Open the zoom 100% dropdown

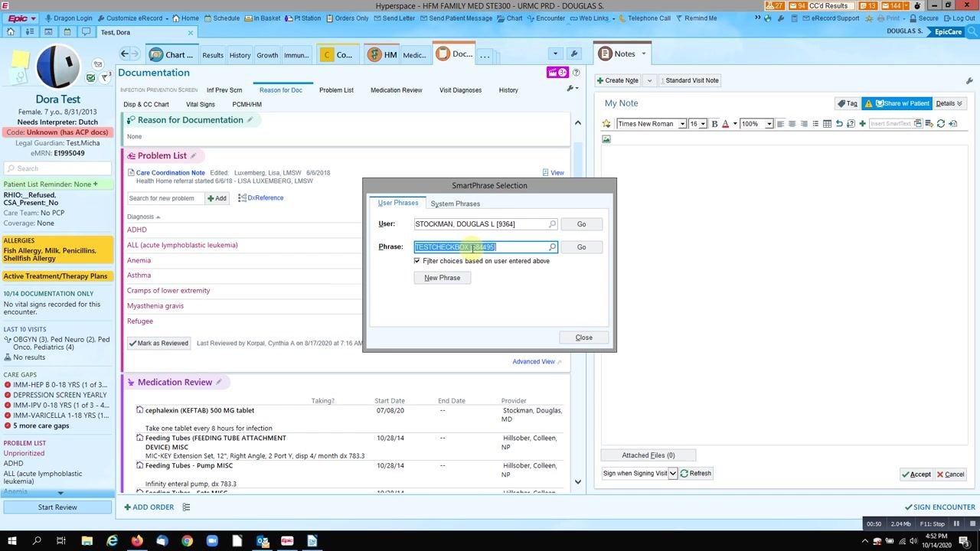pos(770,124)
